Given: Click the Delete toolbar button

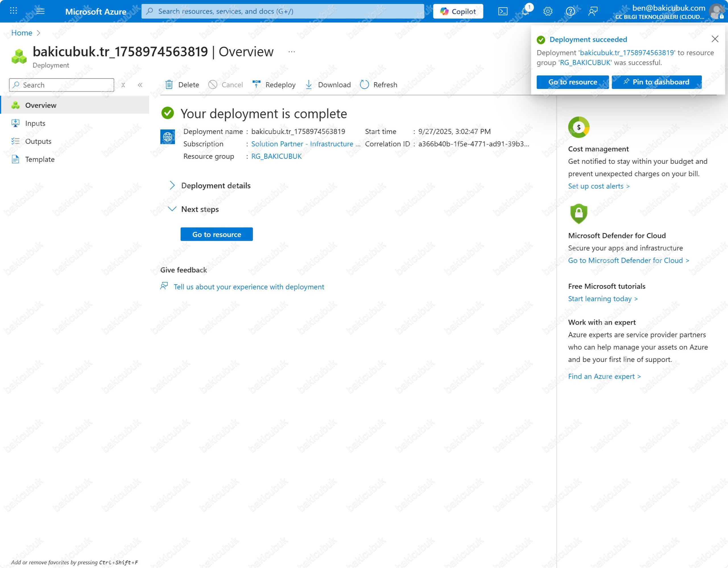Looking at the screenshot, I should click(182, 85).
